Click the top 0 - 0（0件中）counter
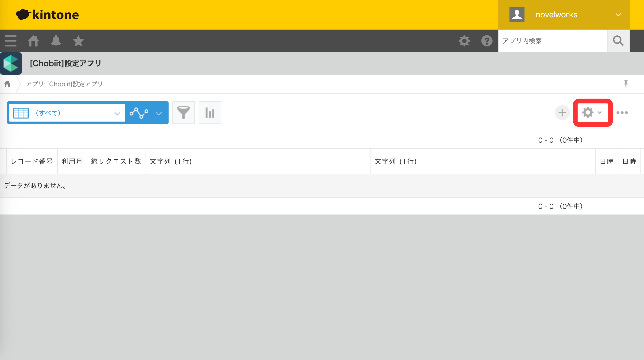 tap(560, 140)
